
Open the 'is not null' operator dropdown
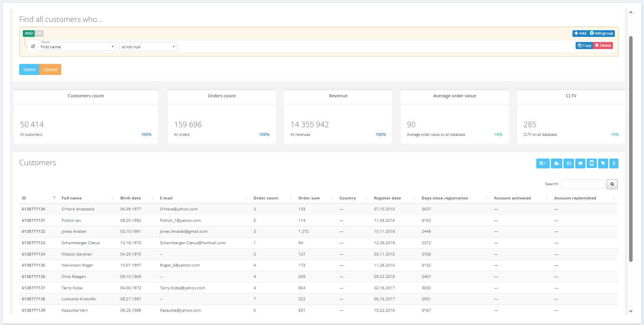tap(148, 47)
